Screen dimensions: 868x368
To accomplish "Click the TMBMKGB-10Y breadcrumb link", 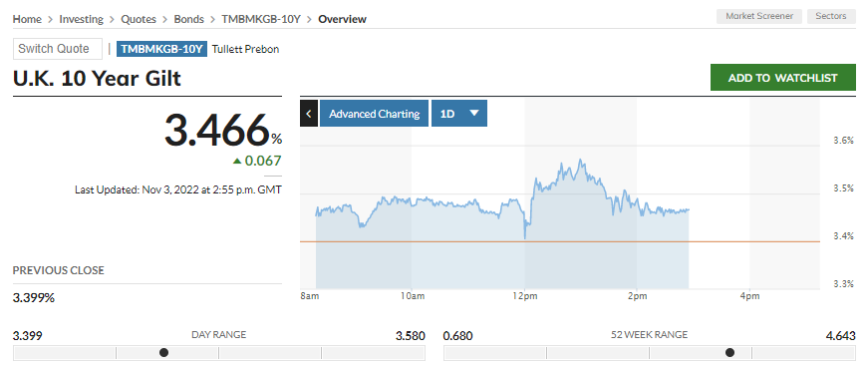I will click(261, 19).
